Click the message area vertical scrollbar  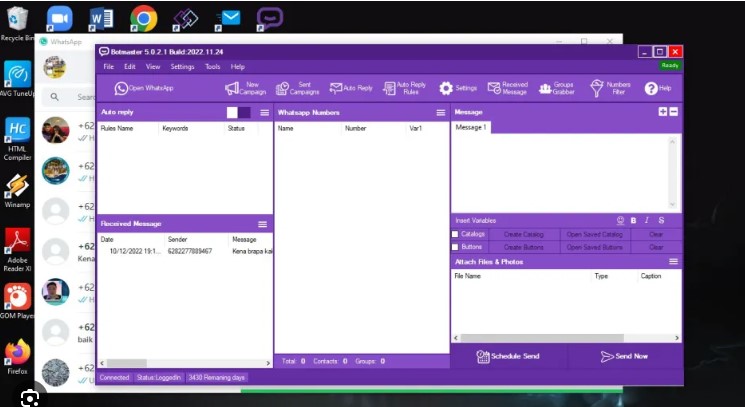[672, 173]
